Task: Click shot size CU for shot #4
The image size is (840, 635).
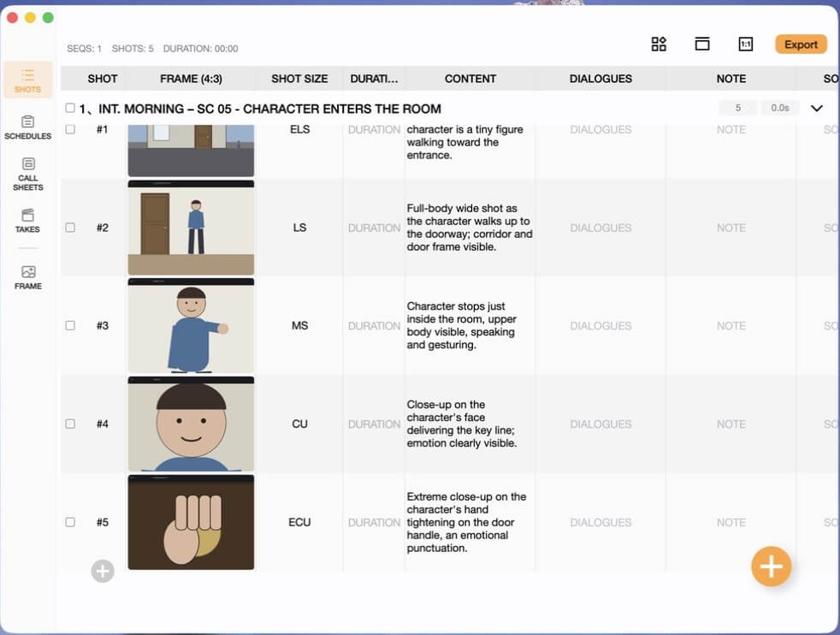Action: tap(299, 424)
